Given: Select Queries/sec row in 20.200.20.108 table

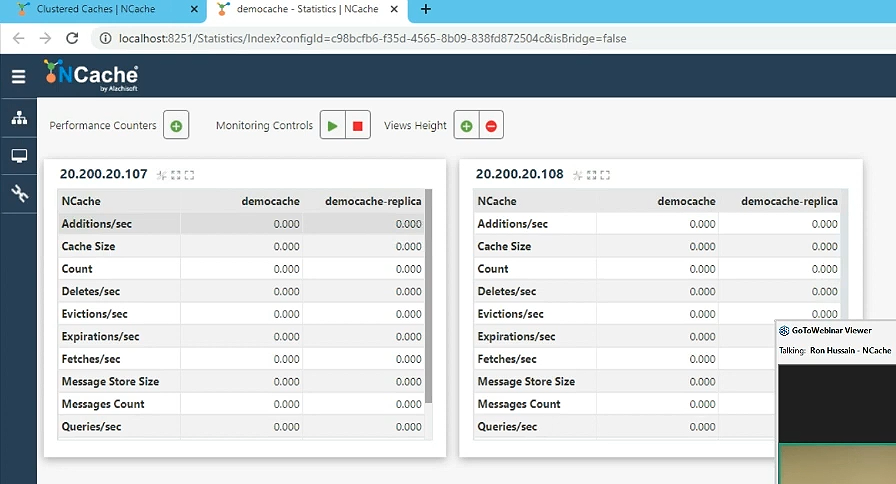Looking at the screenshot, I should pyautogui.click(x=625, y=427).
